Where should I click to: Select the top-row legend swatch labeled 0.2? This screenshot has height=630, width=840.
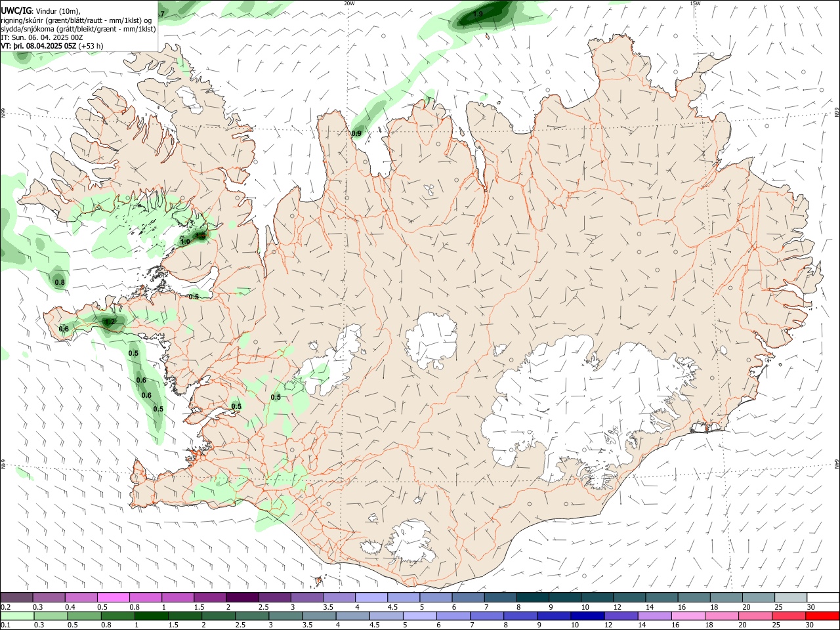16,597
